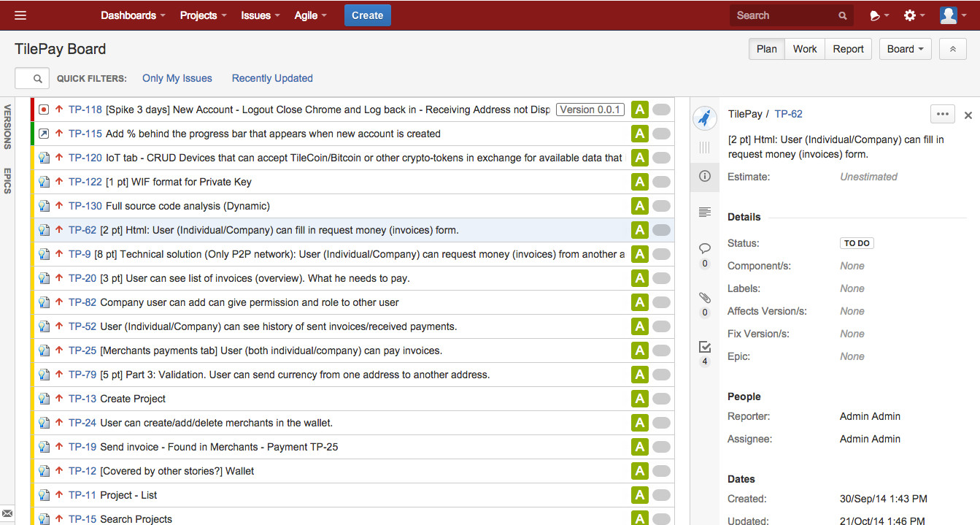Screen dimensions: 980x525
Task: Filter by Only My Issues
Action: 177,78
